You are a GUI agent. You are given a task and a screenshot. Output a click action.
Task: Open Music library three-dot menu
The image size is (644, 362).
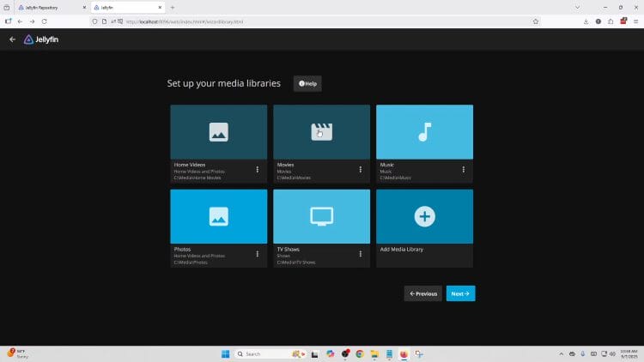463,170
